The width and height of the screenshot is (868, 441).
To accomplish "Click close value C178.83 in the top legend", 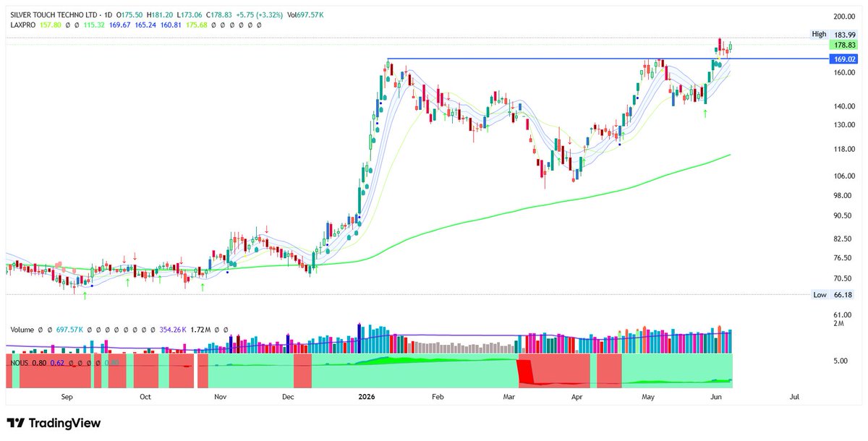I will coord(218,14).
